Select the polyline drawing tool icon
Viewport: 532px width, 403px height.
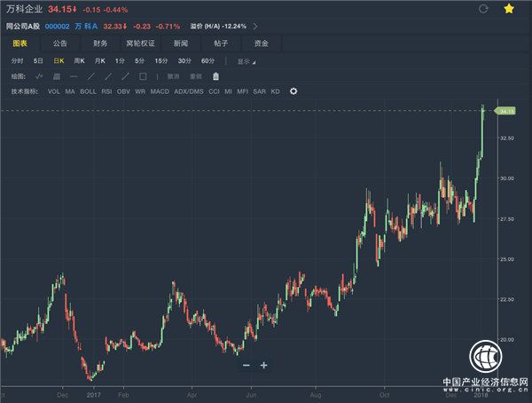coord(39,76)
